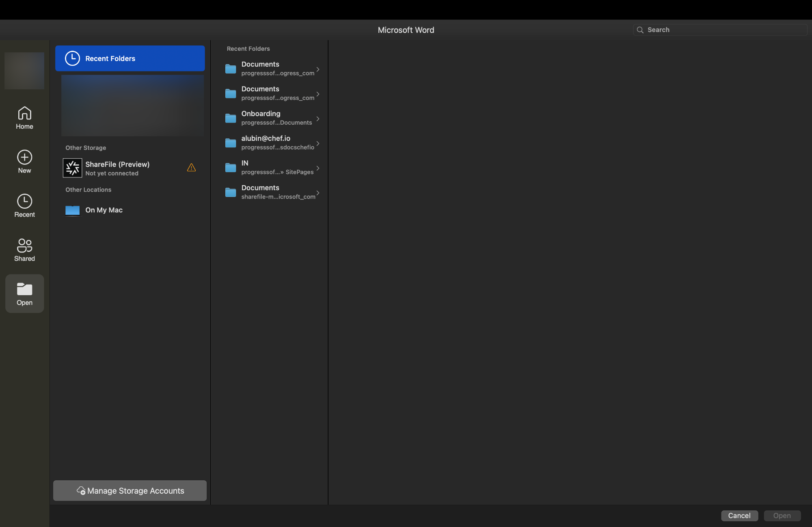Image resolution: width=812 pixels, height=527 pixels.
Task: Click the Shared files icon
Action: point(24,249)
